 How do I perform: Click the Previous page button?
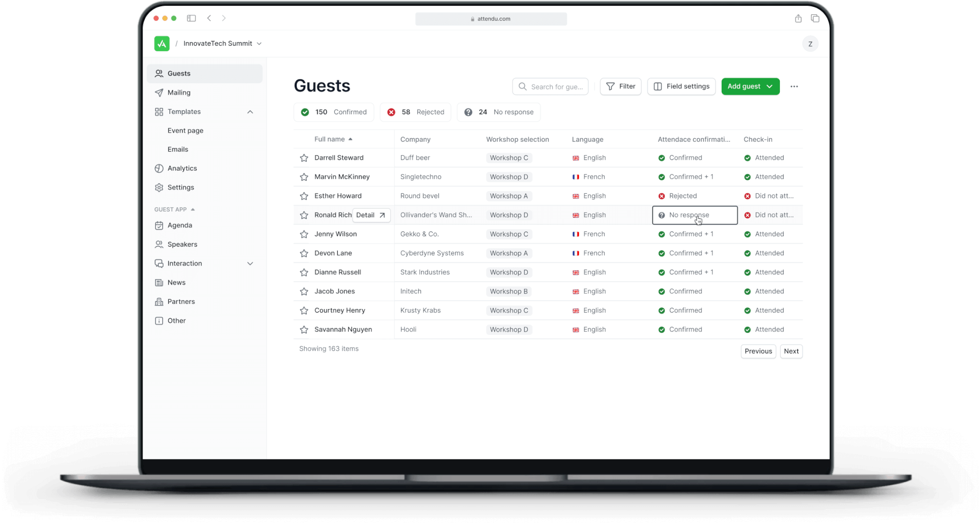[758, 351]
